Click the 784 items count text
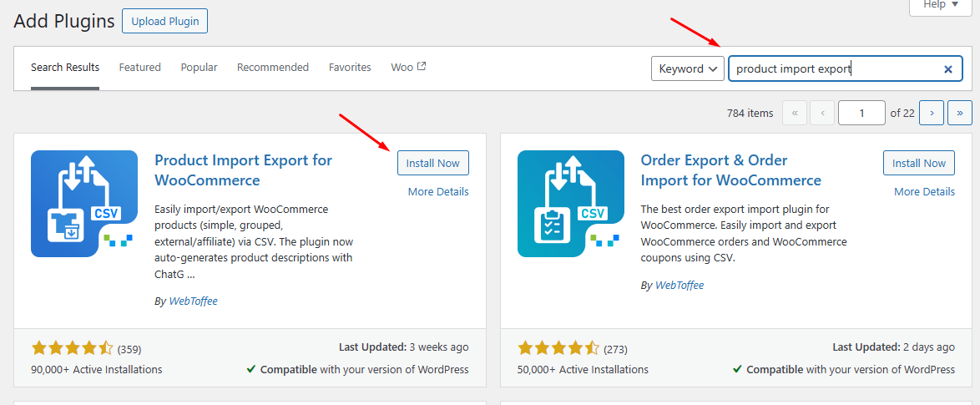Screen dimensions: 980x405 pyautogui.click(x=750, y=113)
